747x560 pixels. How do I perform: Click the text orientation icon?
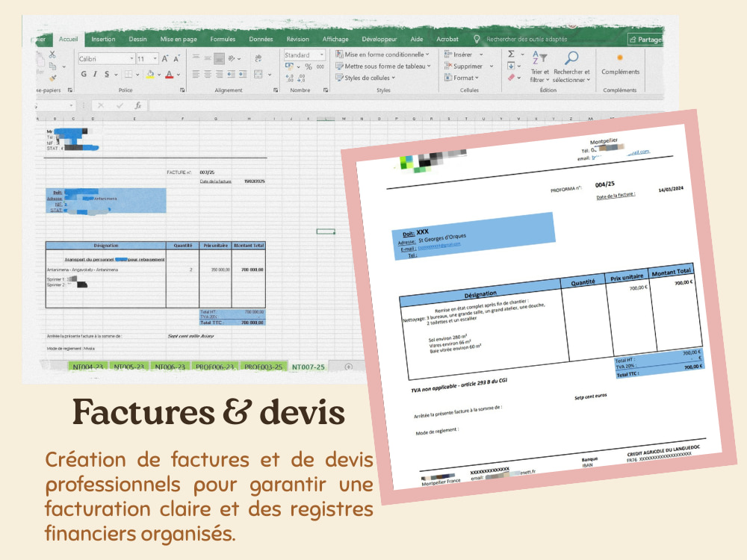(x=232, y=58)
